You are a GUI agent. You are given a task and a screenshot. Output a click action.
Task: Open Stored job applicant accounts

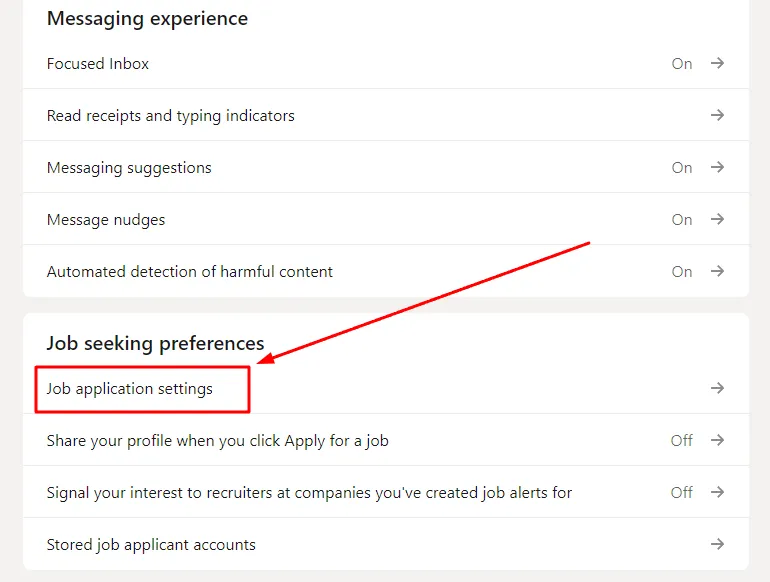tap(151, 545)
